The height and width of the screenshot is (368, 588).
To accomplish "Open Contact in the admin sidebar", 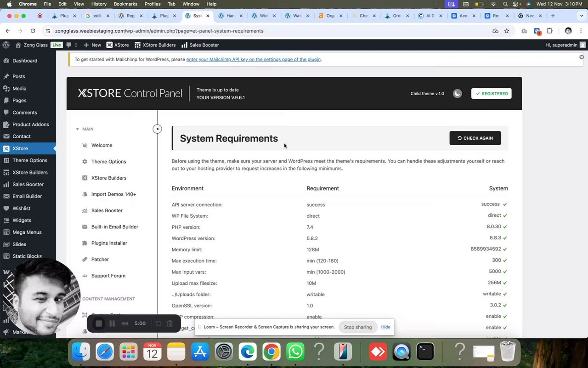I will [22, 136].
